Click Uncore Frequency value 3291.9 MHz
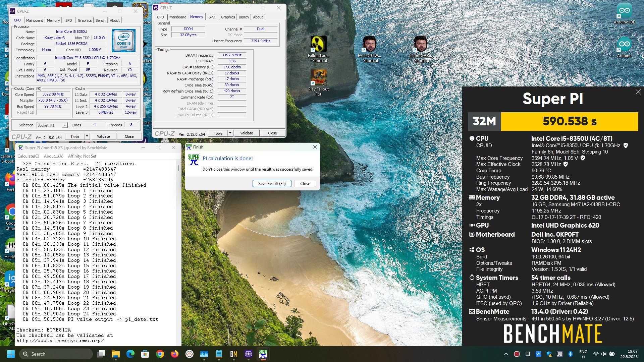 pyautogui.click(x=261, y=41)
